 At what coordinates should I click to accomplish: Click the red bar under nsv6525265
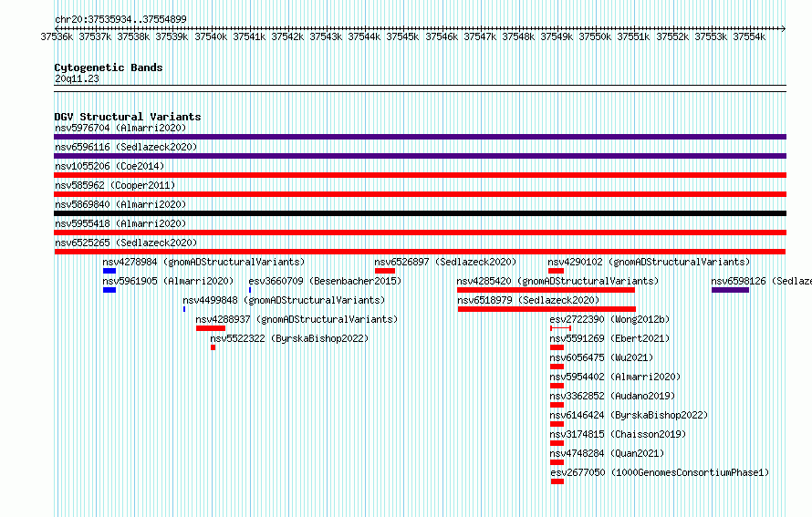[x=420, y=252]
